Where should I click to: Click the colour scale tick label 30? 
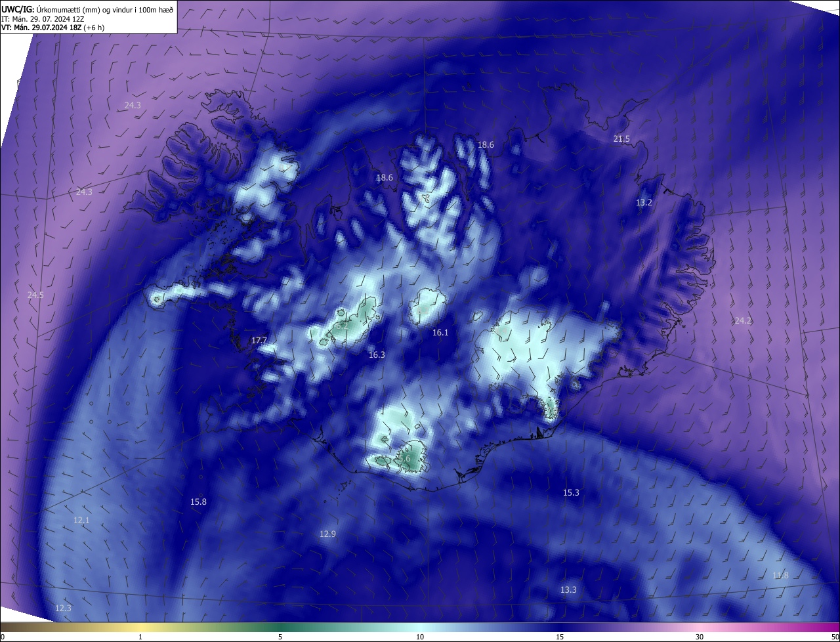click(x=700, y=637)
